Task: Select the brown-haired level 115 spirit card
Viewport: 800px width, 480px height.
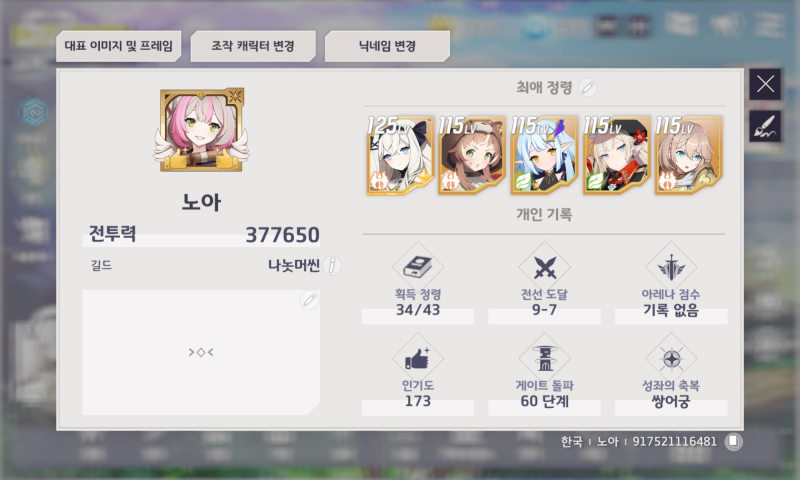Action: click(x=472, y=155)
